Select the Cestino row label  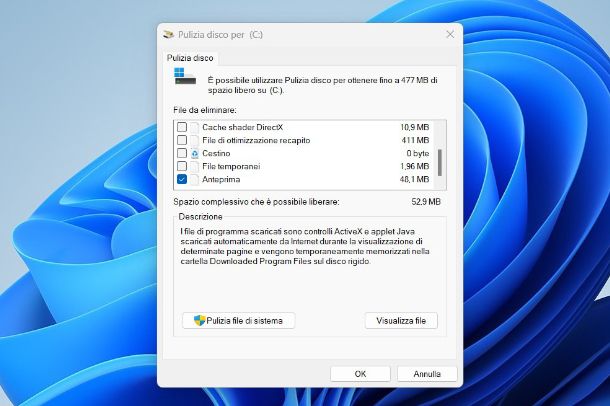216,153
